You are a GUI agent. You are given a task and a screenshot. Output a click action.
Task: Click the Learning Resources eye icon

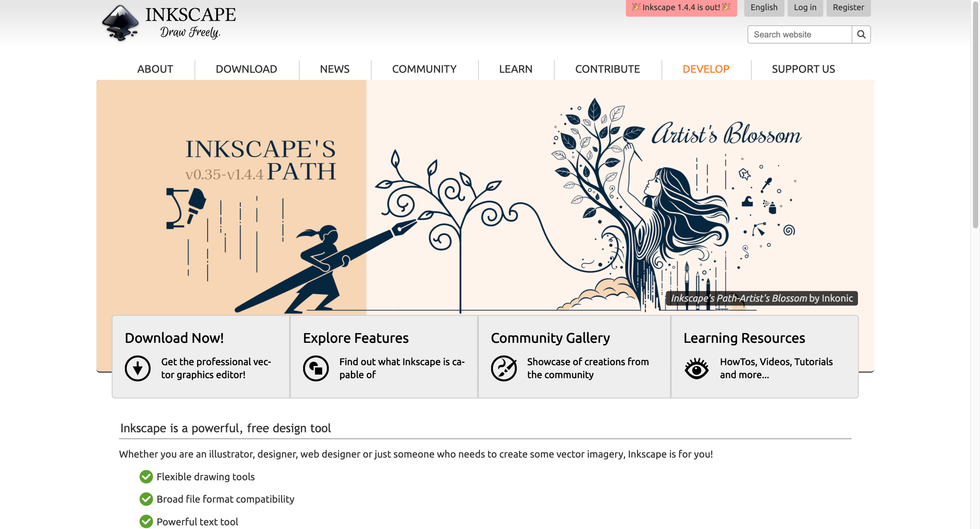coord(696,368)
